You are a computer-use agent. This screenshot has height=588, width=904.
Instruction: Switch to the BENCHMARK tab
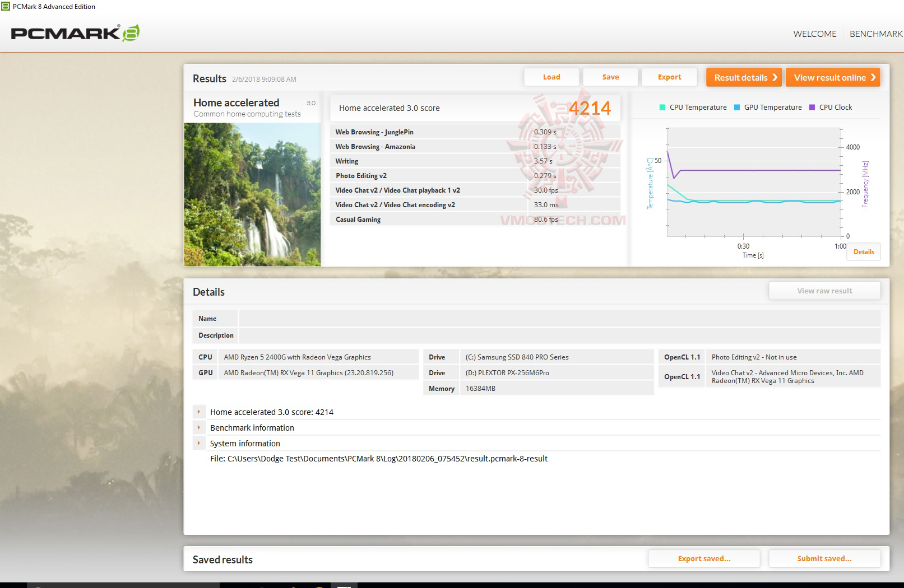(x=876, y=34)
